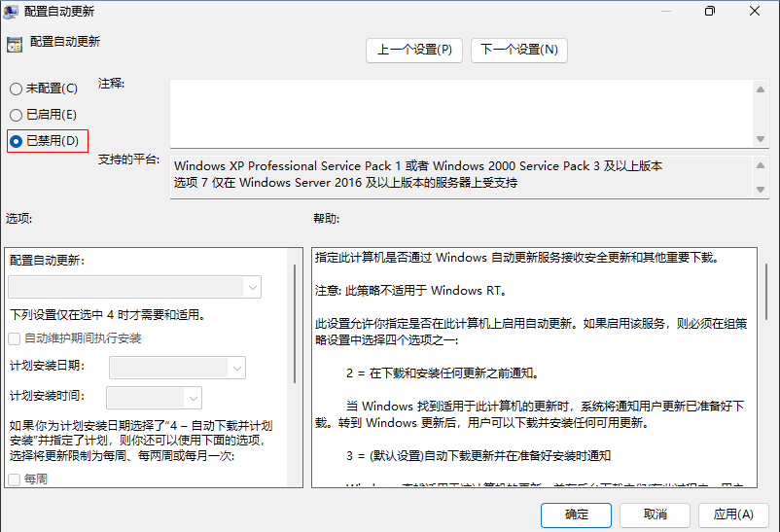Select the 未配置(C) radio option
This screenshot has width=780, height=532.
16,89
